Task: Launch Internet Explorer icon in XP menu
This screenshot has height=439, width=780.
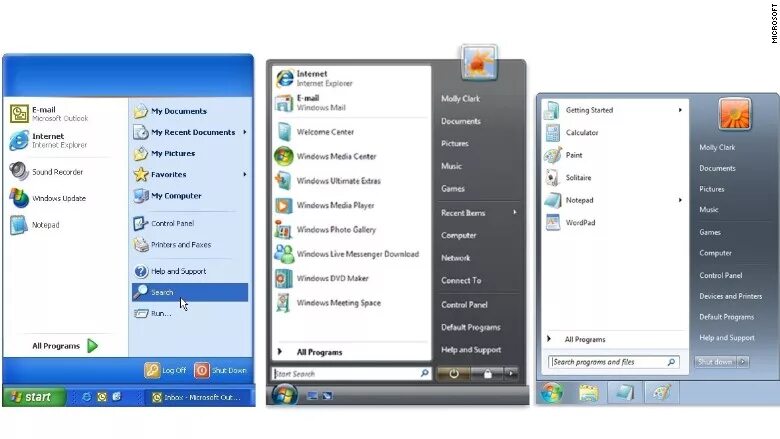Action: pos(19,140)
